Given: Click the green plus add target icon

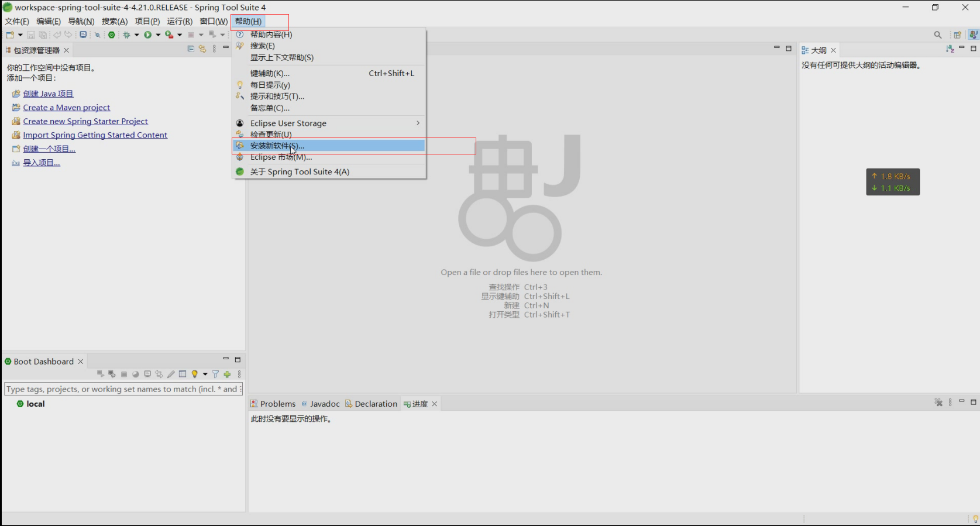Looking at the screenshot, I should point(227,374).
